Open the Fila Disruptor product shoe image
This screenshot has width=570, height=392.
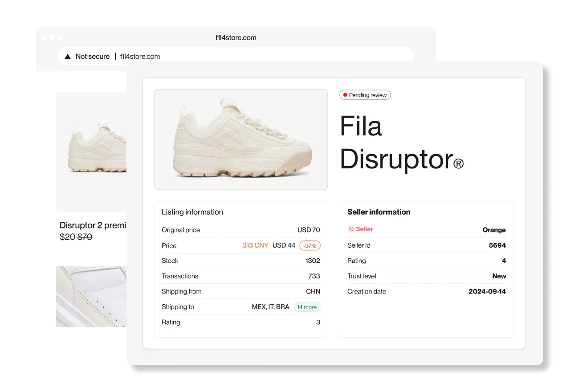(241, 139)
